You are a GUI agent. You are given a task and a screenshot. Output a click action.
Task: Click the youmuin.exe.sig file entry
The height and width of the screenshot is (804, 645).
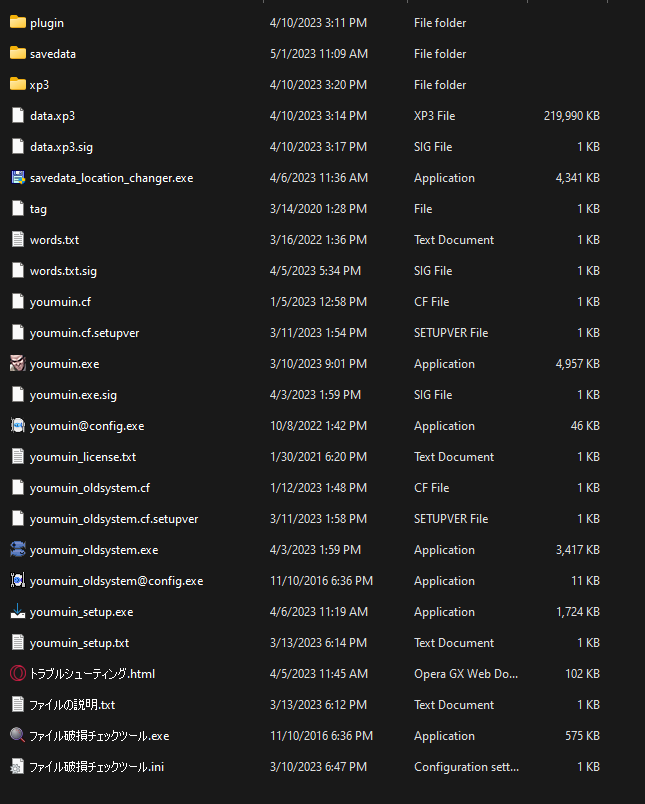pos(73,395)
